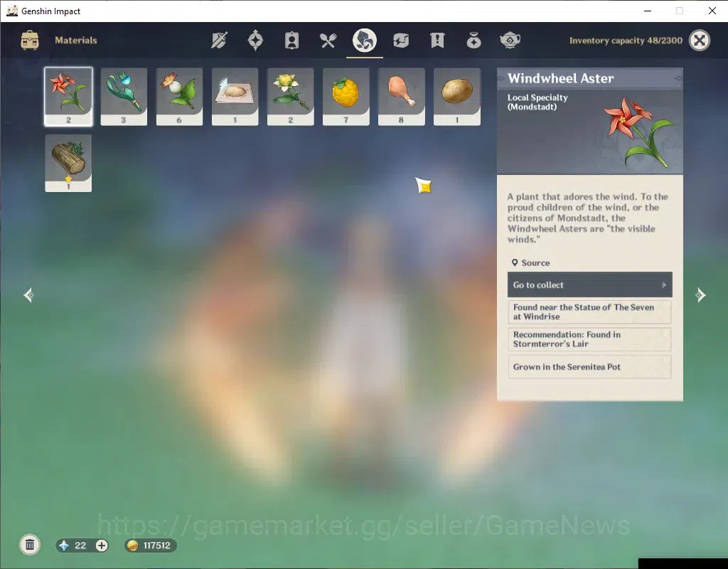
Task: Open the Gadgets inventory tab
Action: pos(401,41)
